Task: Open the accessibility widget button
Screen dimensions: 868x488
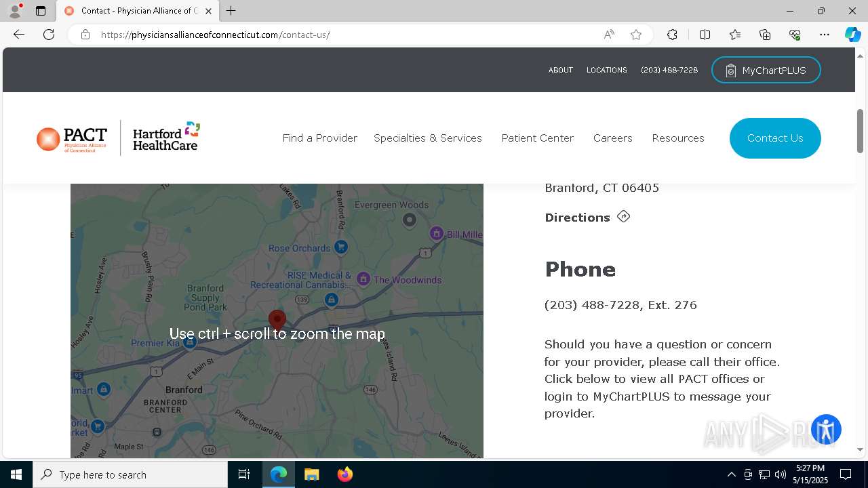Action: (x=826, y=430)
